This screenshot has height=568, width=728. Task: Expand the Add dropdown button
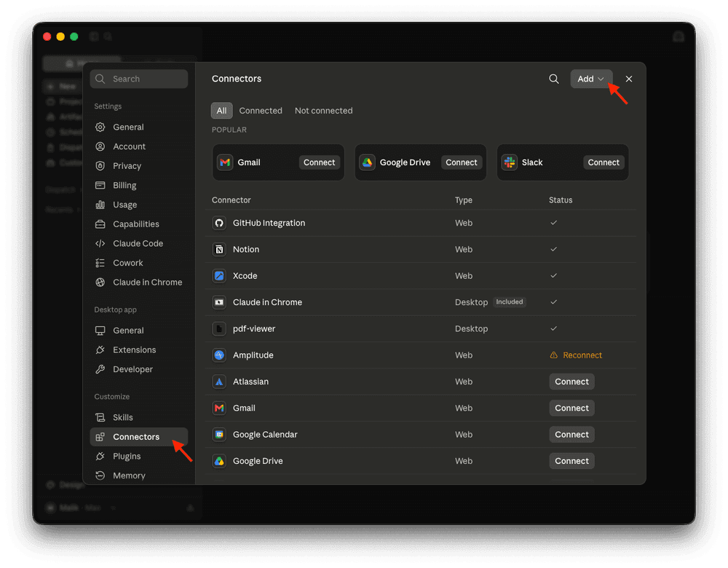click(x=591, y=79)
